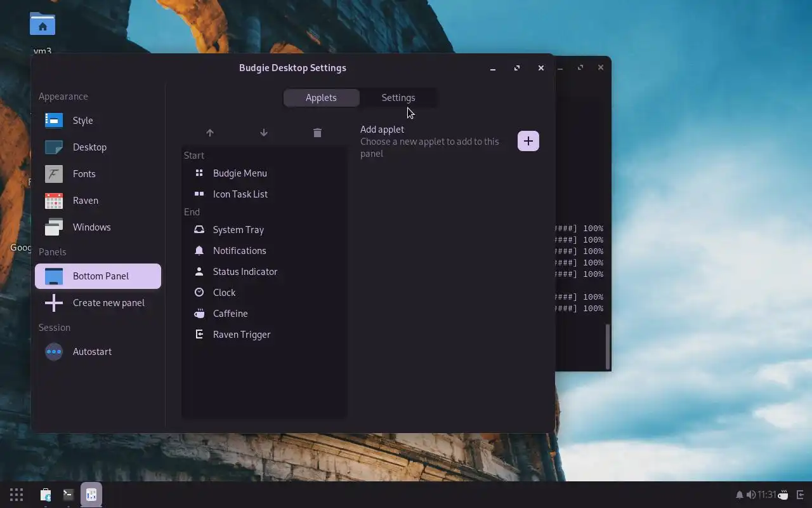
Task: Open notifications bell in panel
Action: pos(739,495)
